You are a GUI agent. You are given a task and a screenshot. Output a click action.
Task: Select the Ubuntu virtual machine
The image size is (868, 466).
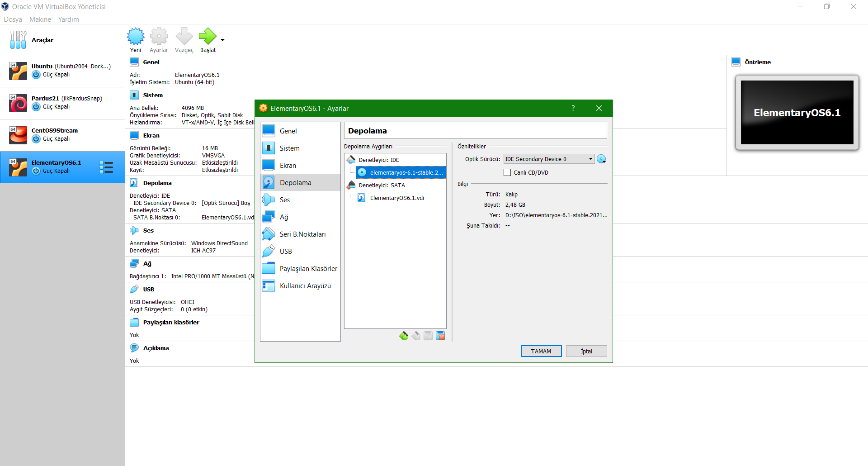click(62, 71)
